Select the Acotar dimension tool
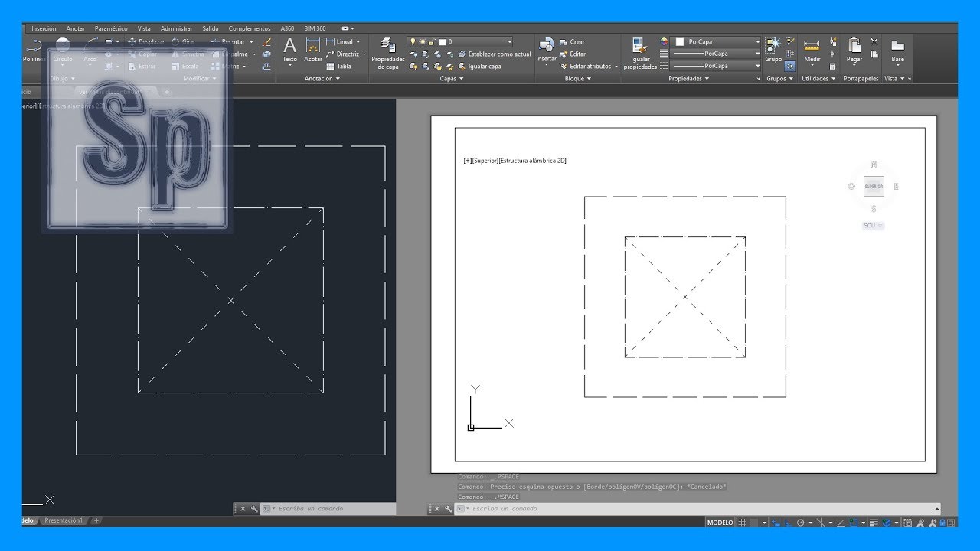The image size is (980, 551). coord(313,51)
